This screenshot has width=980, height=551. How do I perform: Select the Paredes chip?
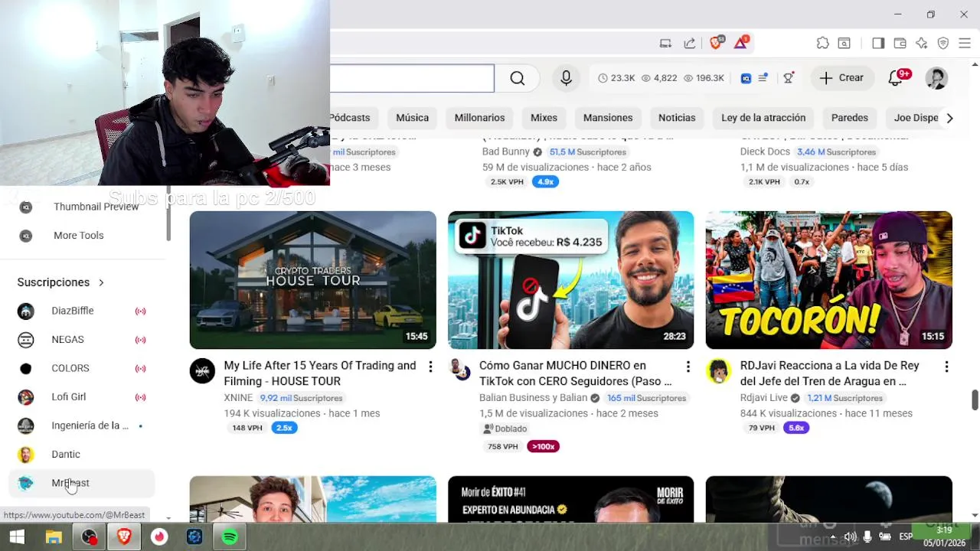pos(850,118)
